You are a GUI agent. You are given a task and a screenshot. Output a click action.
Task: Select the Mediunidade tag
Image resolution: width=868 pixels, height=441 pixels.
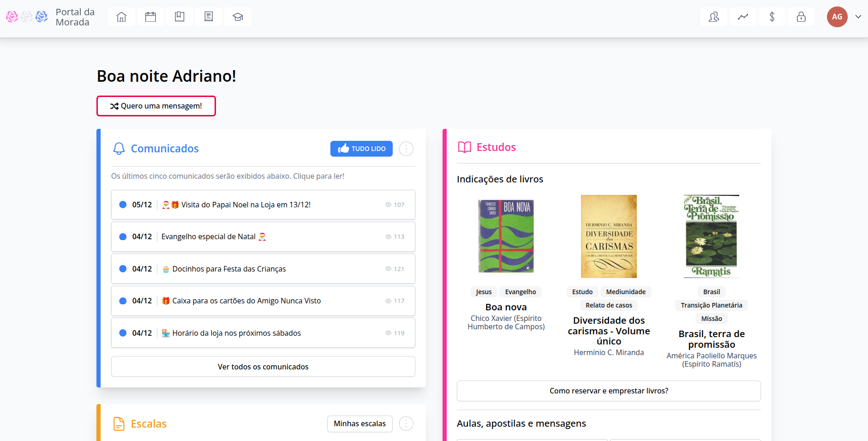pos(626,292)
